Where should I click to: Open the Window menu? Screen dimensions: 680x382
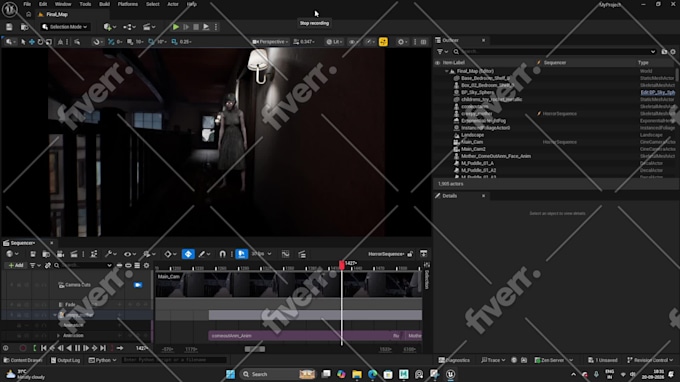click(x=63, y=4)
